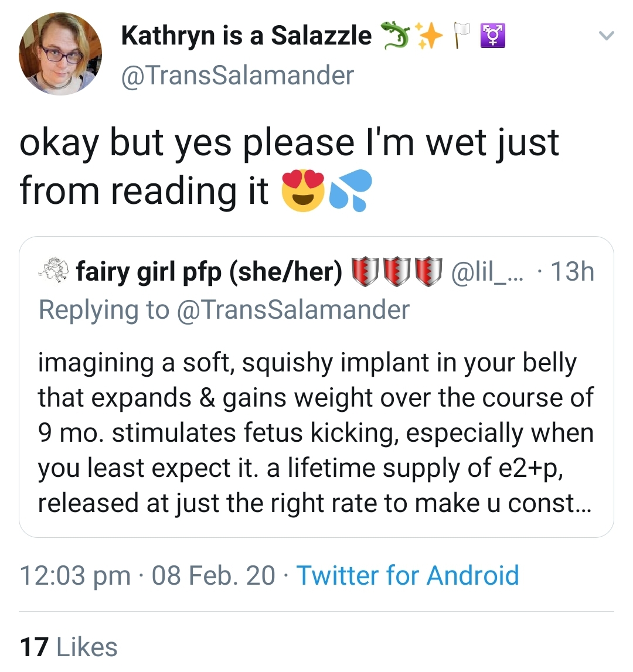
Task: Open the 'Twitter for Android' source link
Action: click(x=407, y=575)
